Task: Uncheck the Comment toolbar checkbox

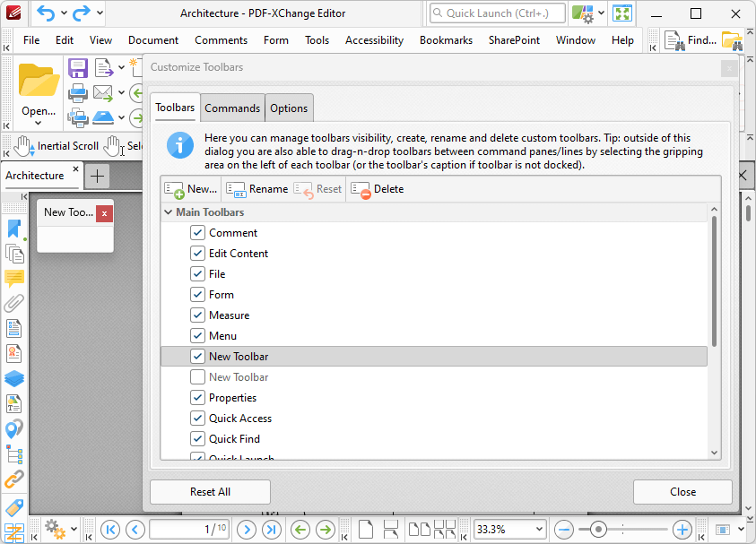Action: 197,233
